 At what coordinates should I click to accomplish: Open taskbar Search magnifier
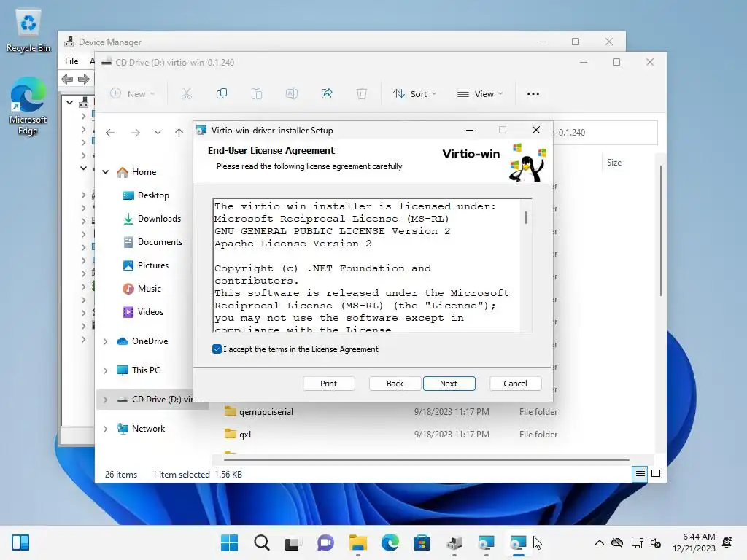coord(262,542)
